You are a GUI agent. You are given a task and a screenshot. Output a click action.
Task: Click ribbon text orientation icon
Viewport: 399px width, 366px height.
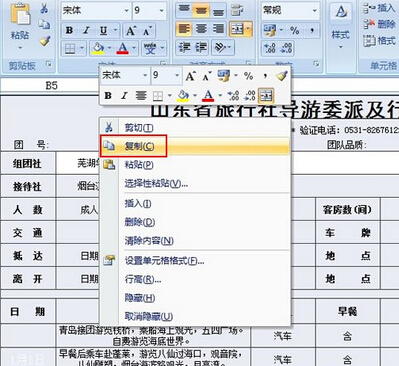point(221,47)
